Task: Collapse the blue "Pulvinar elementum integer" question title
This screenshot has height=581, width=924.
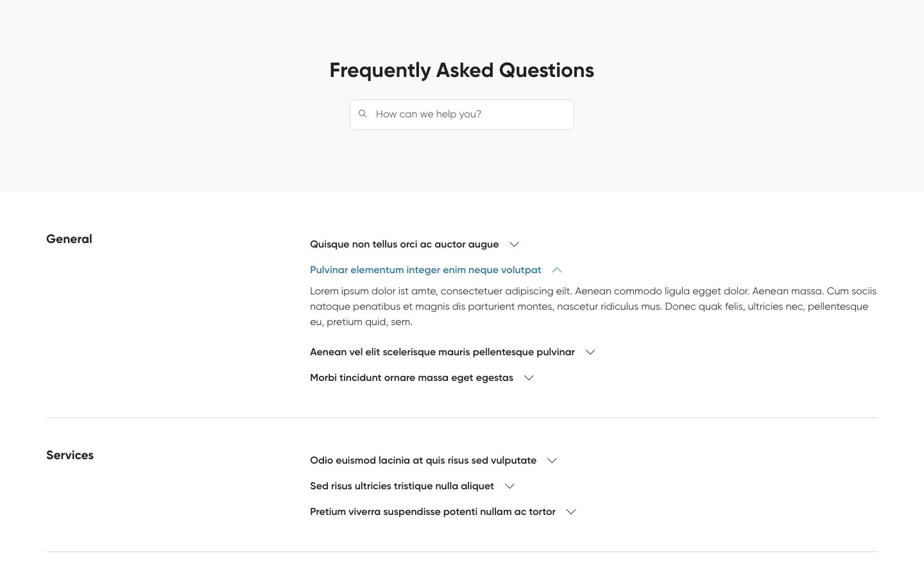Action: point(425,270)
